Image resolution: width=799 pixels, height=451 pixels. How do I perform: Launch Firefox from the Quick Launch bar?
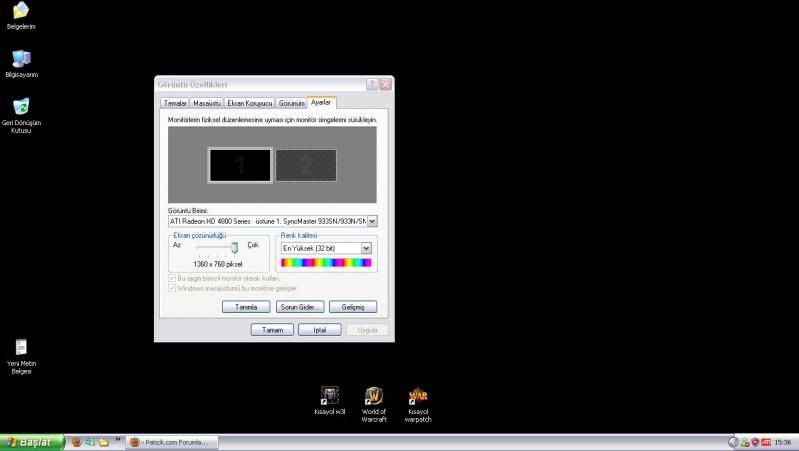tap(76, 442)
